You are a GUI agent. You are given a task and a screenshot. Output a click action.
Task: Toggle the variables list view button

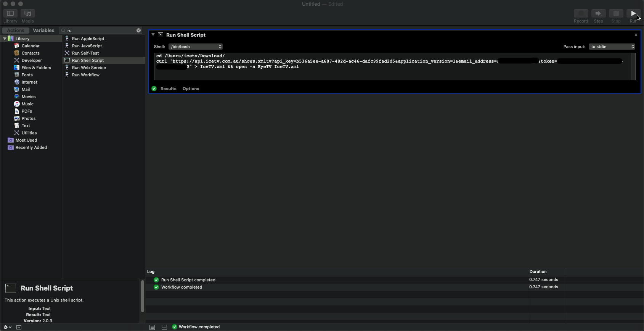(164, 327)
